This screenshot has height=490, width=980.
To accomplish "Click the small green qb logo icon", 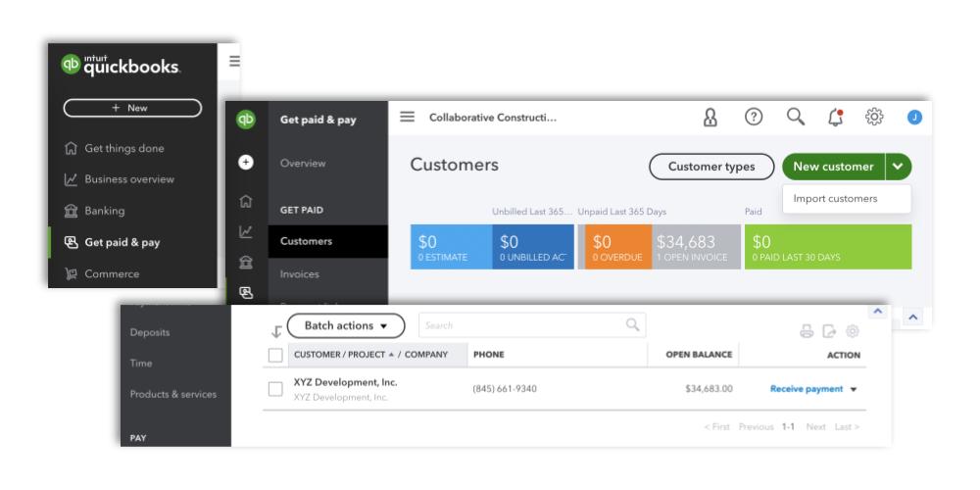I will tap(246, 119).
